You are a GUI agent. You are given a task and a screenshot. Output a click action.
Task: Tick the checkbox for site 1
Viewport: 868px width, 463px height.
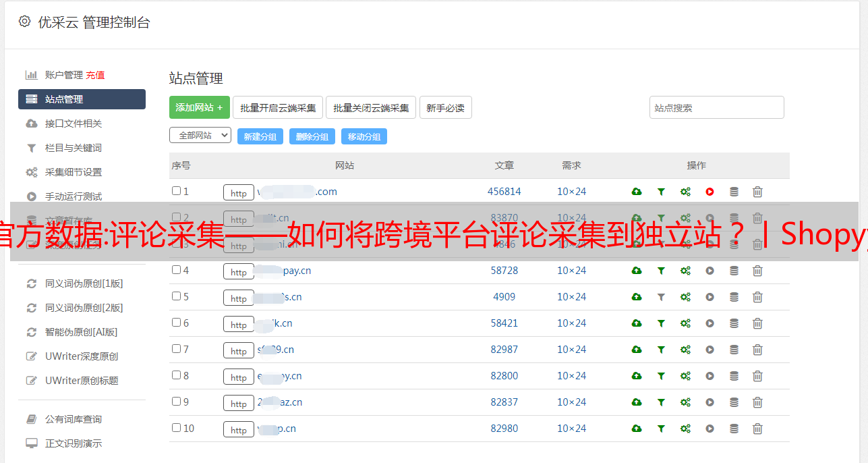click(176, 191)
